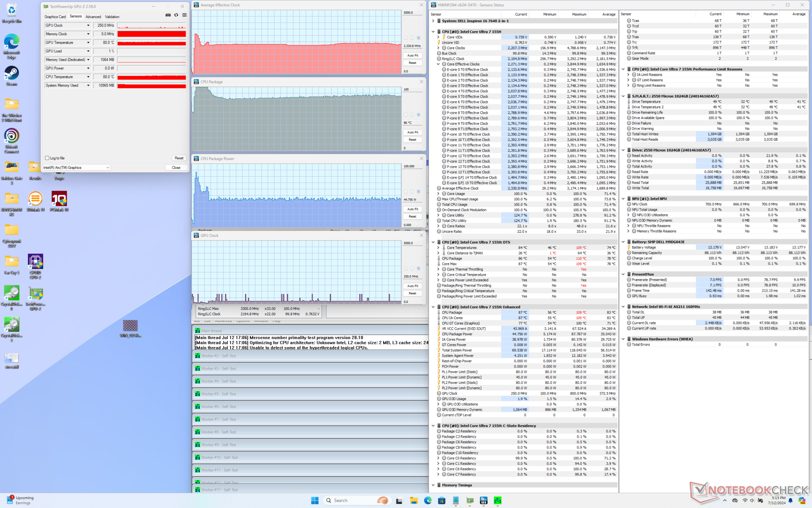Collapse the Battery SMP DELL section

623,242
